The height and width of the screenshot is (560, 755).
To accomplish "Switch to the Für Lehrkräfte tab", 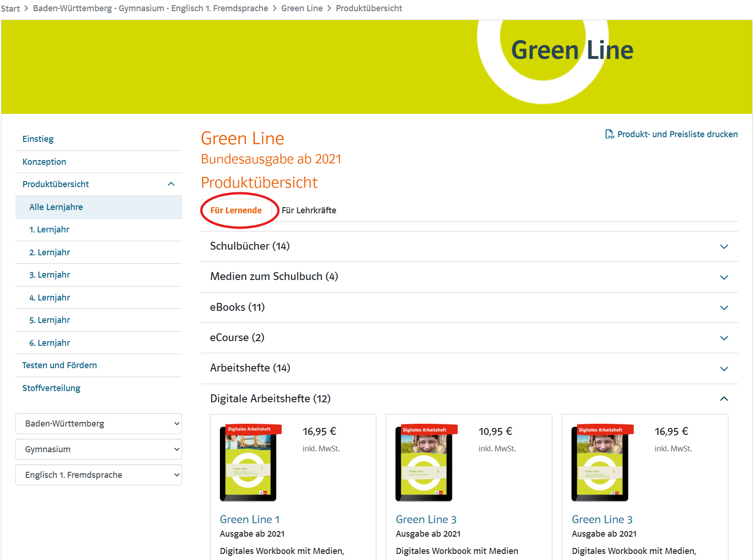I will (x=309, y=210).
